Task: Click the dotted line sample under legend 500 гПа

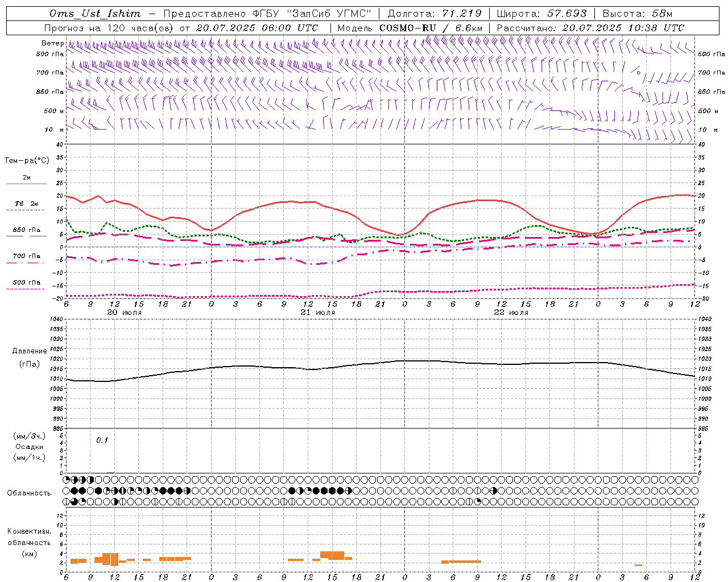Action: tap(26, 289)
